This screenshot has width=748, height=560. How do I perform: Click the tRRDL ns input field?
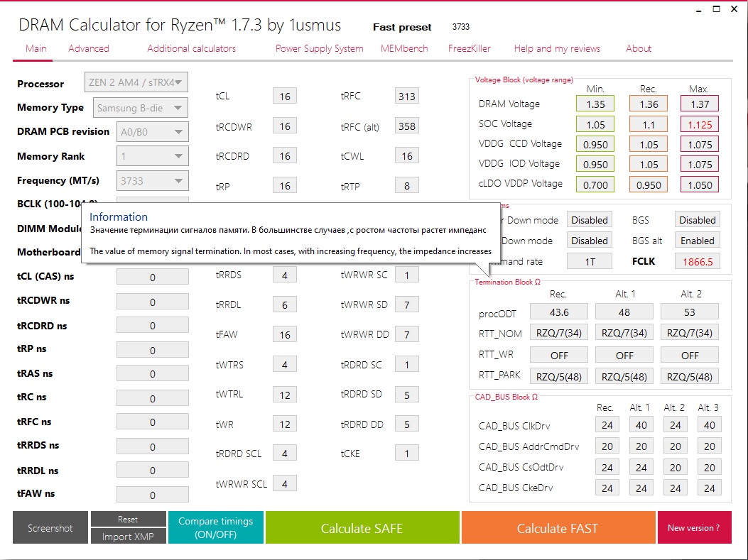[152, 471]
